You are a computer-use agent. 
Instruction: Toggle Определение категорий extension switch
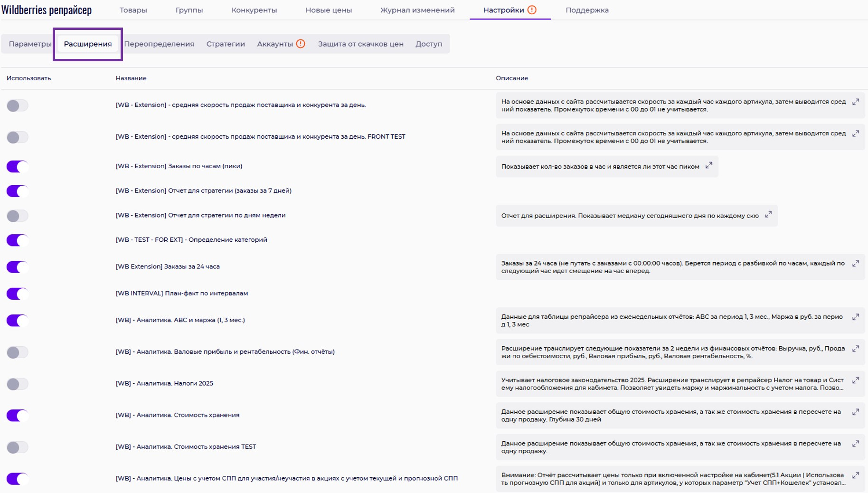(x=17, y=240)
